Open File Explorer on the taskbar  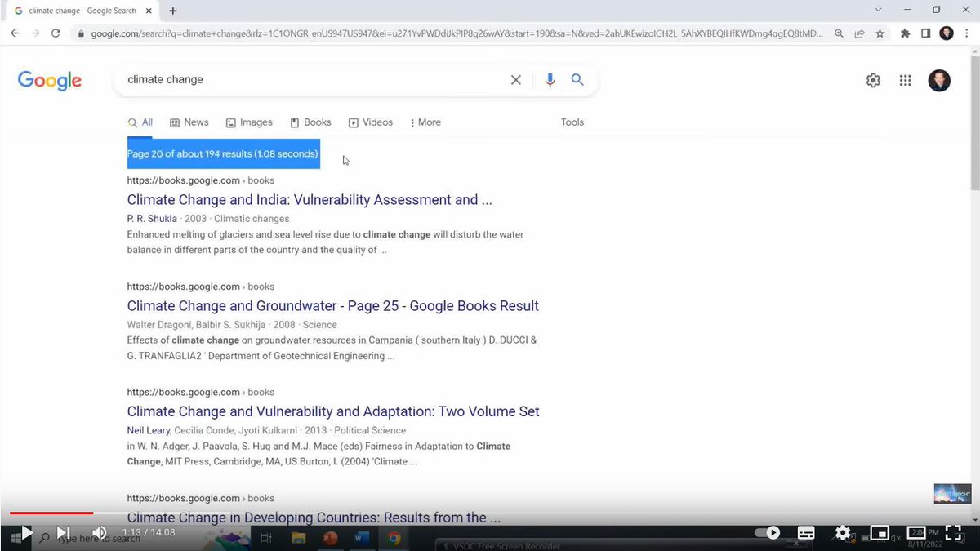pyautogui.click(x=298, y=538)
